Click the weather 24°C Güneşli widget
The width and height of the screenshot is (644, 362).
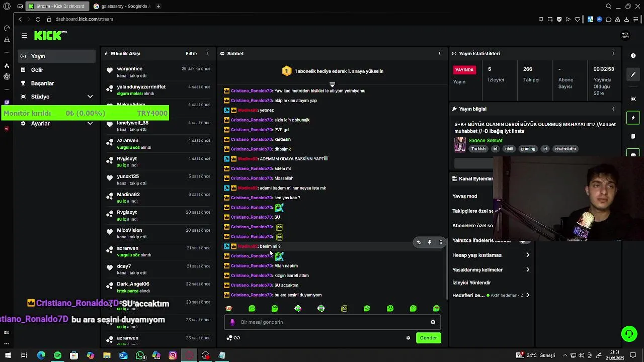tap(535, 355)
